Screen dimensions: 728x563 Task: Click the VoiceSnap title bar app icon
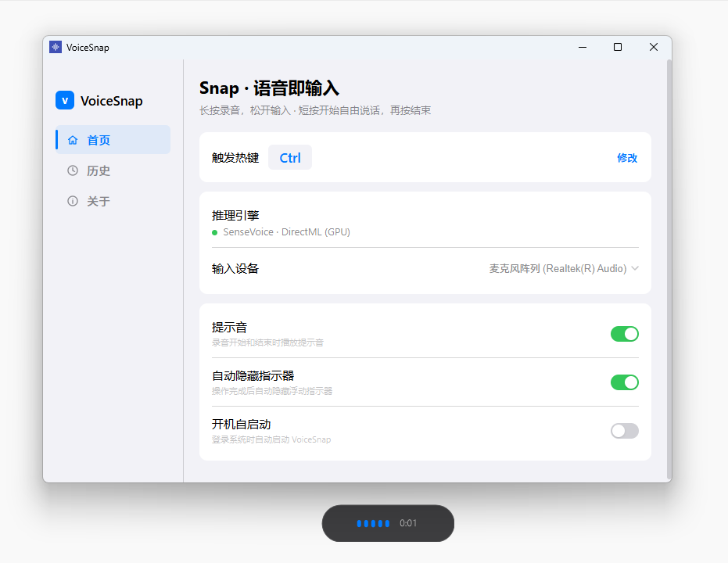click(56, 48)
